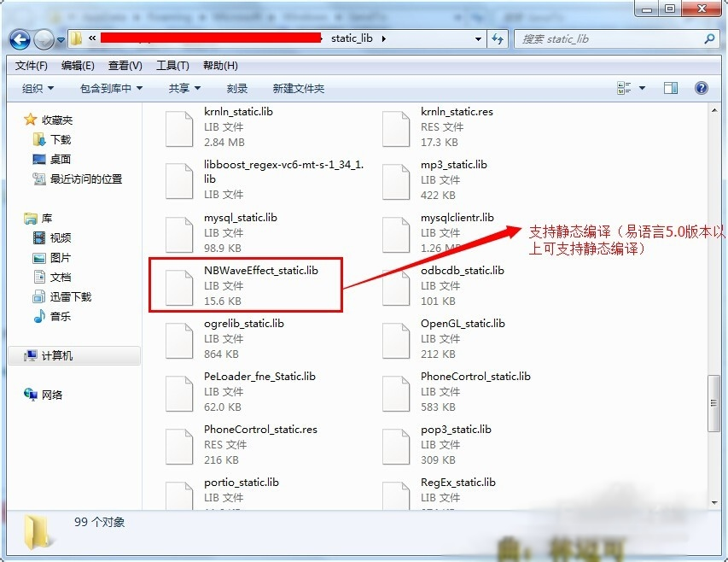Image resolution: width=728 pixels, height=562 pixels.
Task: Open the view options dropdown arrow
Action: [642, 88]
